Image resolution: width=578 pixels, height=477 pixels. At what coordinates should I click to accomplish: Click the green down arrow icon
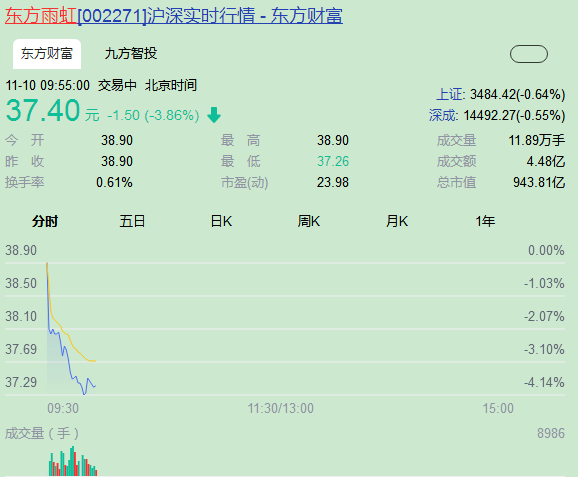[x=214, y=115]
